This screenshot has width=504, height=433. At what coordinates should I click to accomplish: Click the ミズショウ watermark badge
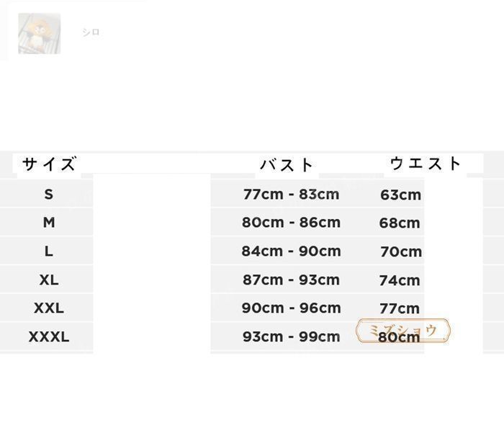(x=403, y=331)
